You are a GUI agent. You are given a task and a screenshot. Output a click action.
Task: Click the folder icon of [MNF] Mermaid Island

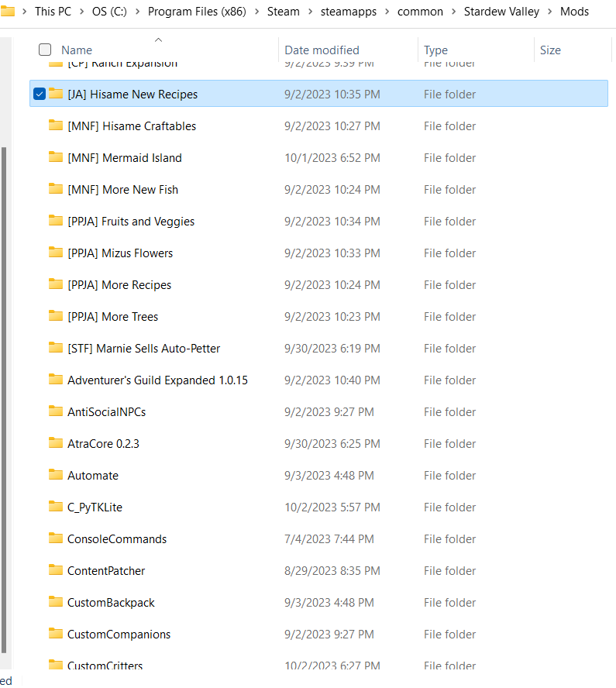(x=56, y=157)
